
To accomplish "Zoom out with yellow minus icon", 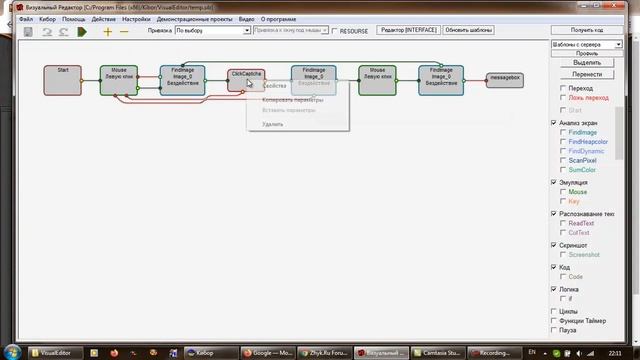I will (124, 31).
